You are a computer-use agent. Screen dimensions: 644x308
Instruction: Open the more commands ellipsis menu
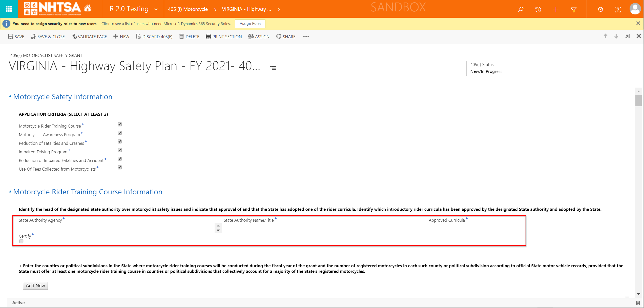(306, 36)
